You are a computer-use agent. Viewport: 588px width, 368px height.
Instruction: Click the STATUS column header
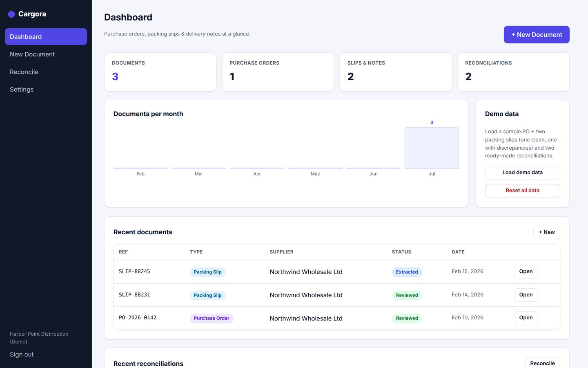402,252
